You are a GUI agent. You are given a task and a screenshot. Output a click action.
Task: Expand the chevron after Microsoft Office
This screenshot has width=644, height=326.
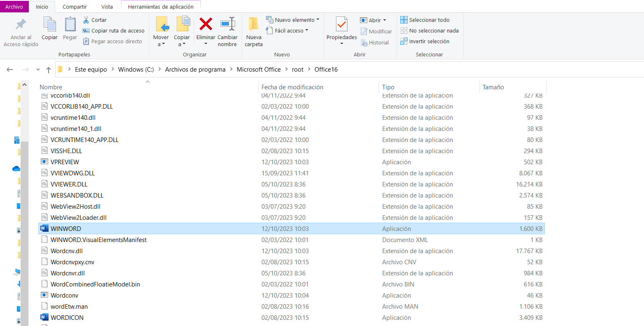286,69
